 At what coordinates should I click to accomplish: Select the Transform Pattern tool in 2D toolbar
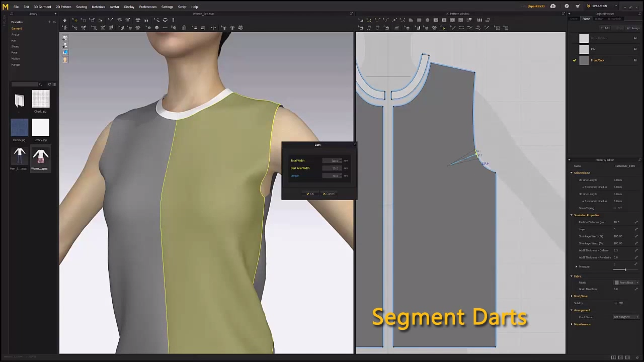[361, 20]
